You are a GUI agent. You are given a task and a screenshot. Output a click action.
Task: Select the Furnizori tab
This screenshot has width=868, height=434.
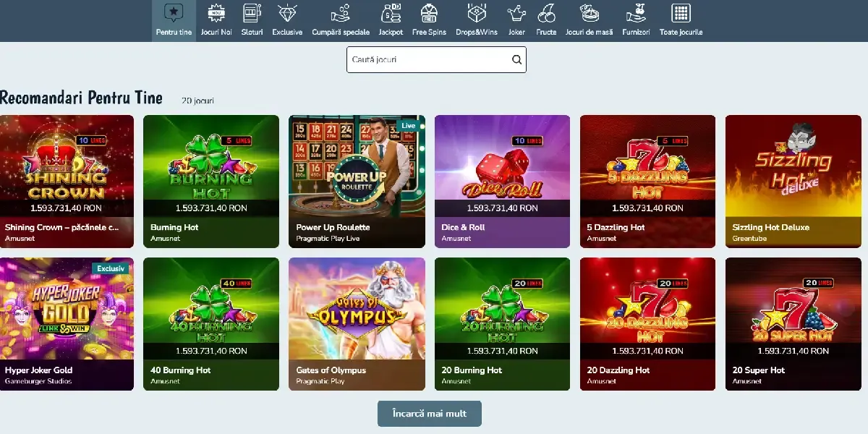point(636,21)
